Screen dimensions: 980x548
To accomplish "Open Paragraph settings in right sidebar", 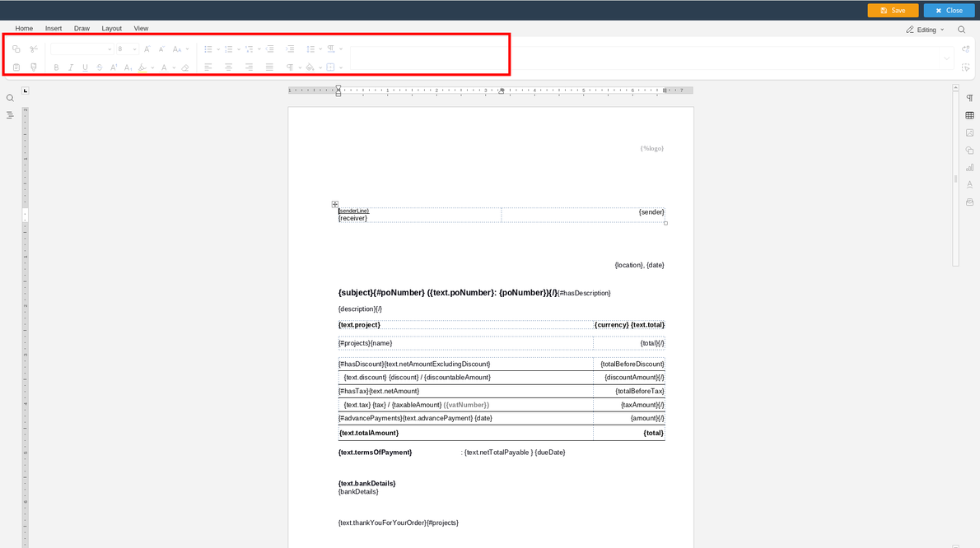I will click(969, 98).
